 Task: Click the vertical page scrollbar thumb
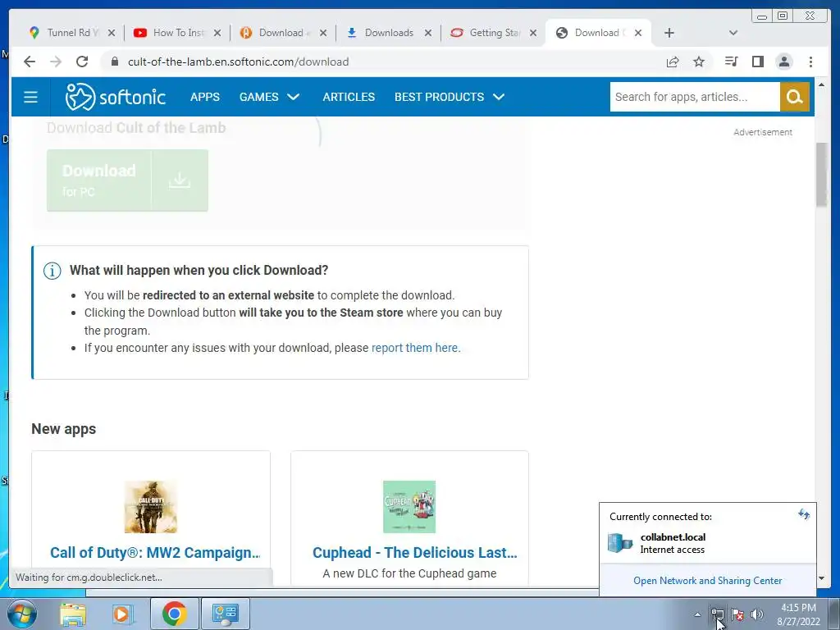[821, 174]
